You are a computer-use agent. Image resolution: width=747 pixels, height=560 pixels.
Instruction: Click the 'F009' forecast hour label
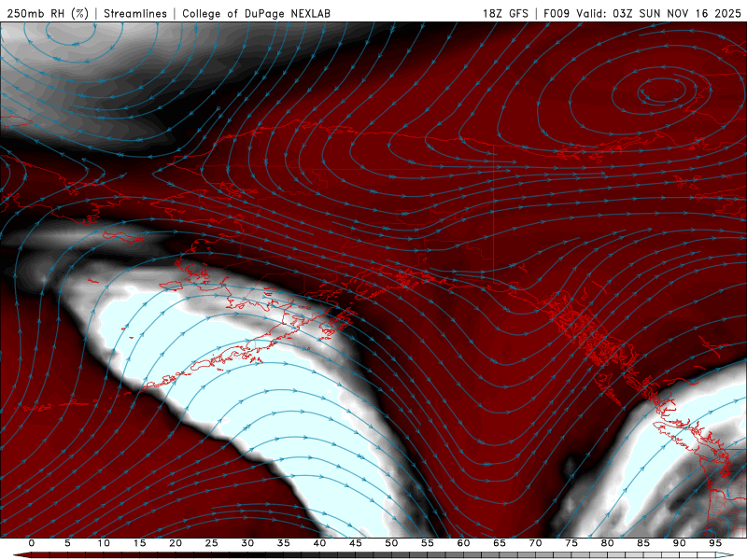[x=557, y=13]
